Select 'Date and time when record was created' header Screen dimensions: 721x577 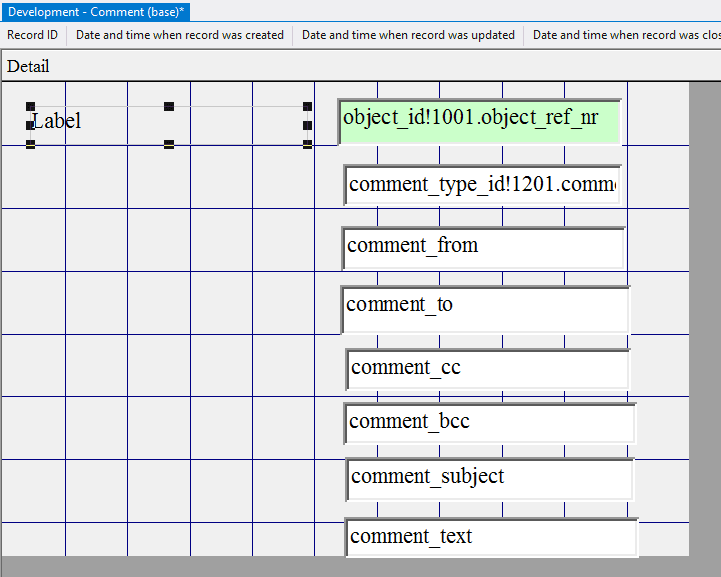(x=180, y=35)
